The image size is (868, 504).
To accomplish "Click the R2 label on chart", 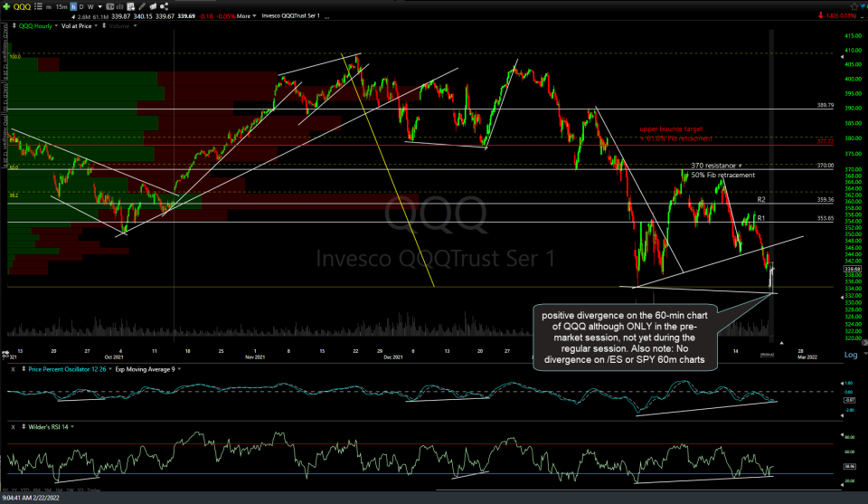I will tap(761, 199).
